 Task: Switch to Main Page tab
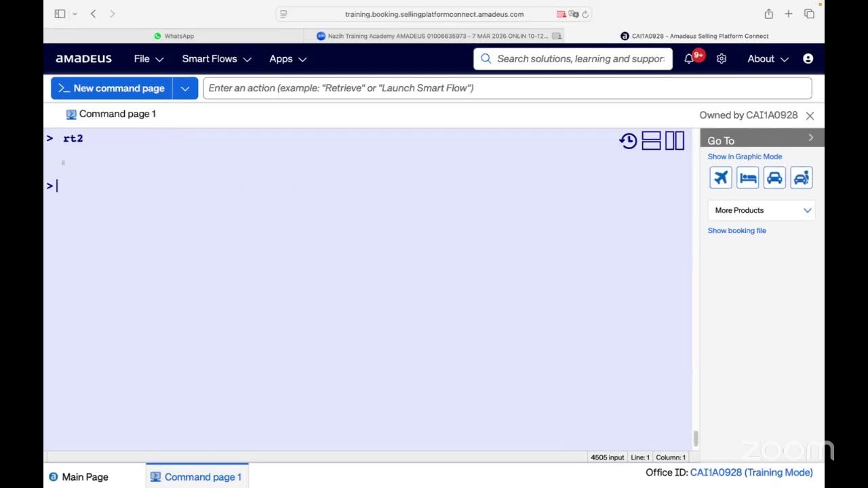79,477
